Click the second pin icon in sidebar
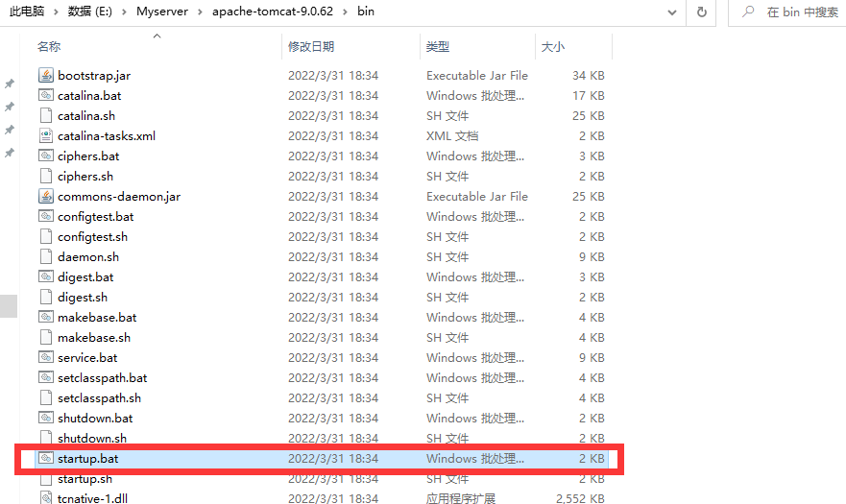The image size is (846, 504). (x=10, y=107)
